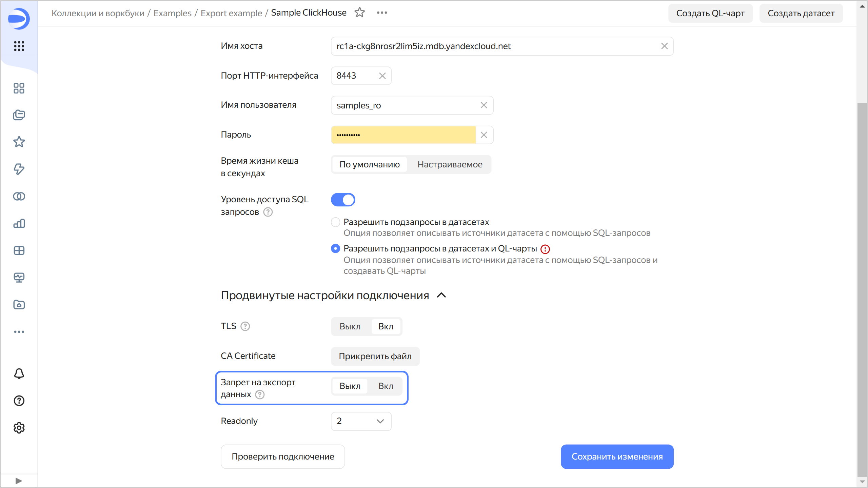Open the all services grid icon
868x488 pixels.
[19, 46]
